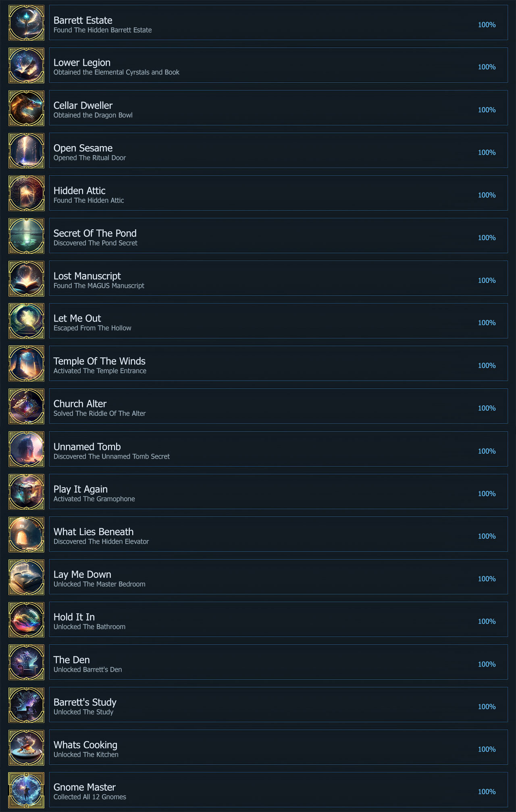Screen dimensions: 516x812
Task: Click 100% on the What Lies Beneath row
Action: tap(487, 536)
